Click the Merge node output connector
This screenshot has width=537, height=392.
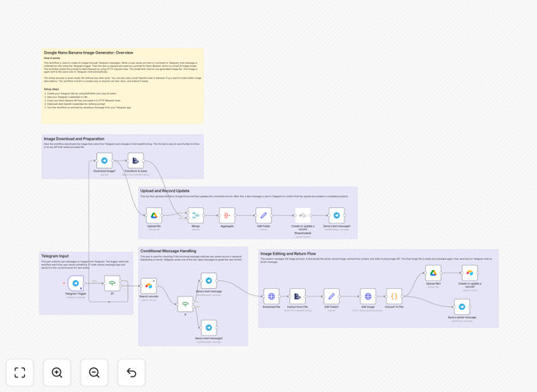coord(205,216)
